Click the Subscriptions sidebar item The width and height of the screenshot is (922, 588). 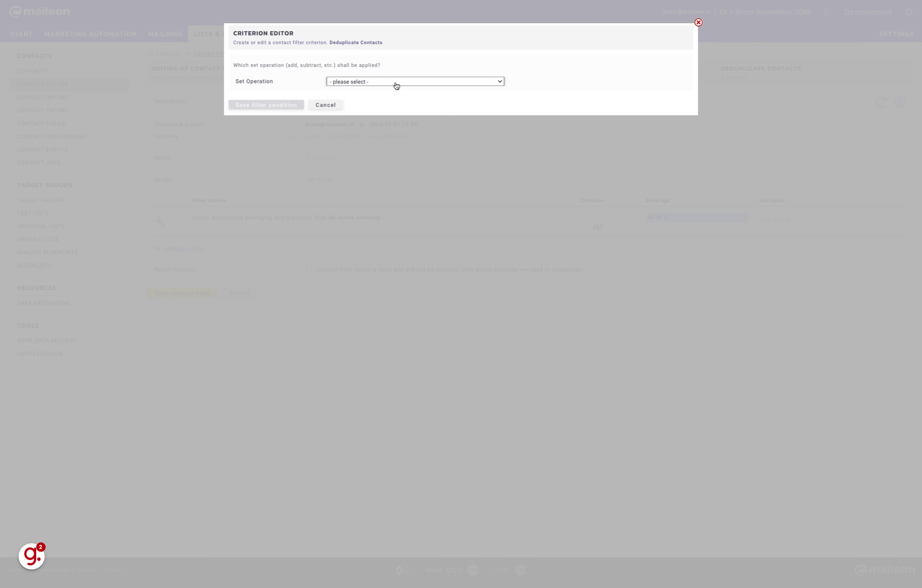pyautogui.click(x=51, y=136)
